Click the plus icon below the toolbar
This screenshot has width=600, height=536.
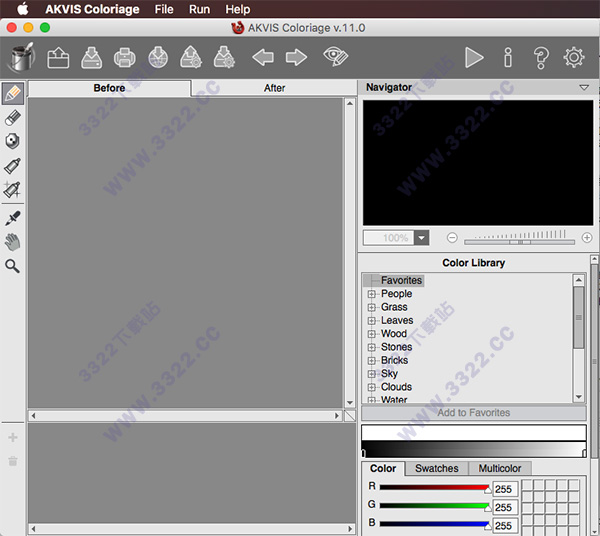tap(13, 437)
